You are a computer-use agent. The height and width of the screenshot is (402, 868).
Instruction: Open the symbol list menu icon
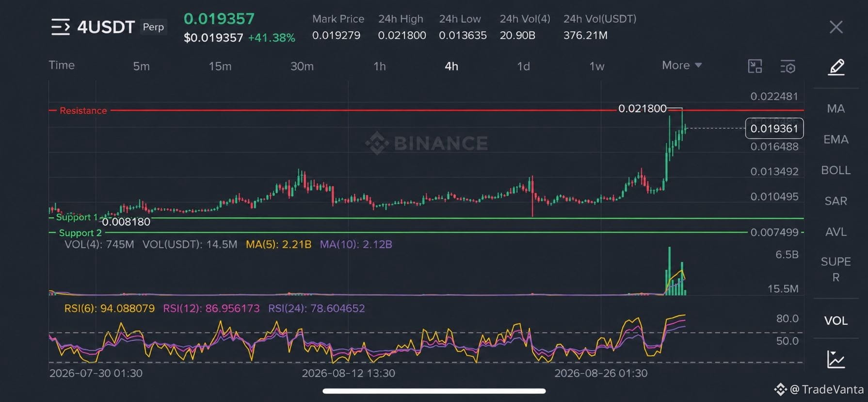click(61, 27)
